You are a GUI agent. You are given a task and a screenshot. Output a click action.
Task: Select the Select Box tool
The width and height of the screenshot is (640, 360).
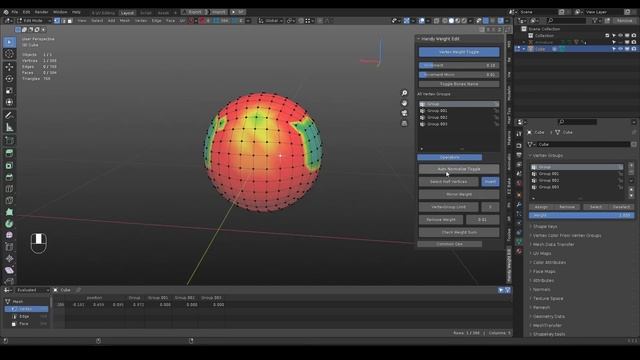coord(9,42)
